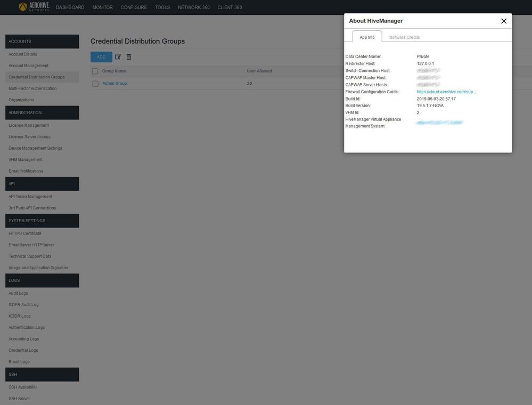Click the blue ADD button
The width and height of the screenshot is (532, 405).
101,57
